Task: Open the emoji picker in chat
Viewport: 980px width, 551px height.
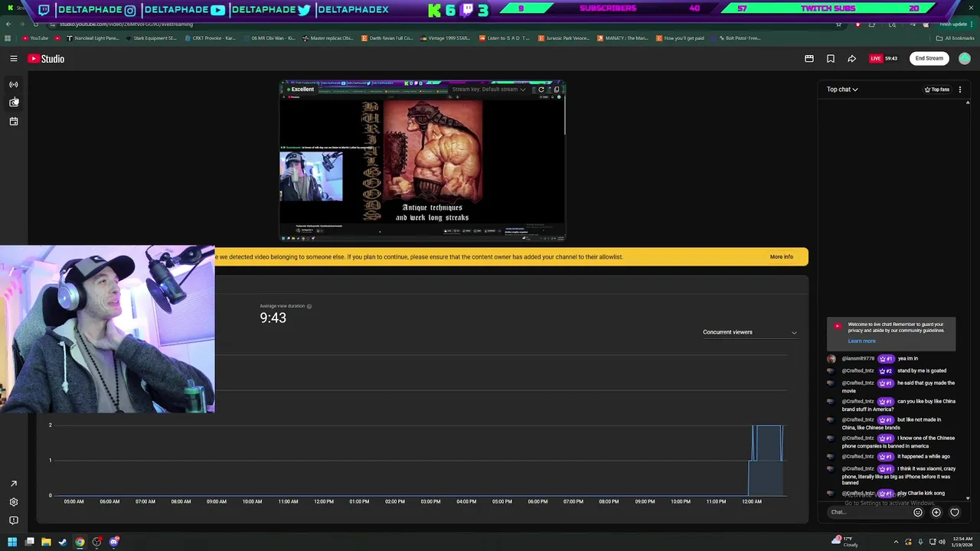Action: (x=918, y=513)
